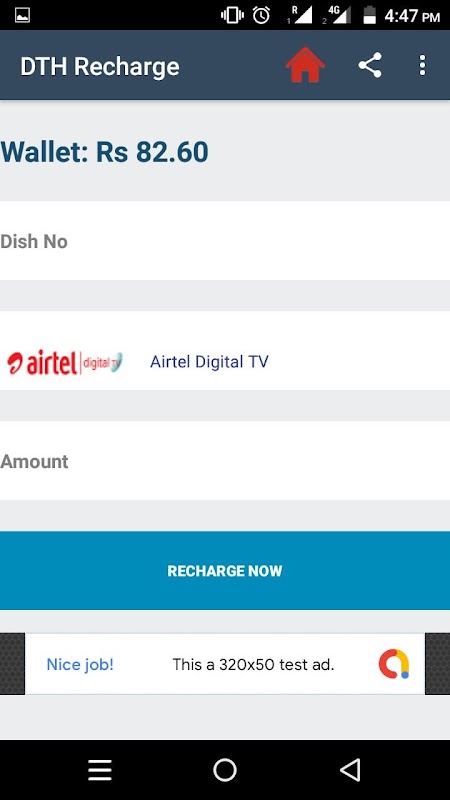Tap the Android home circle button
Viewport: 450px width, 800px height.
tap(225, 769)
